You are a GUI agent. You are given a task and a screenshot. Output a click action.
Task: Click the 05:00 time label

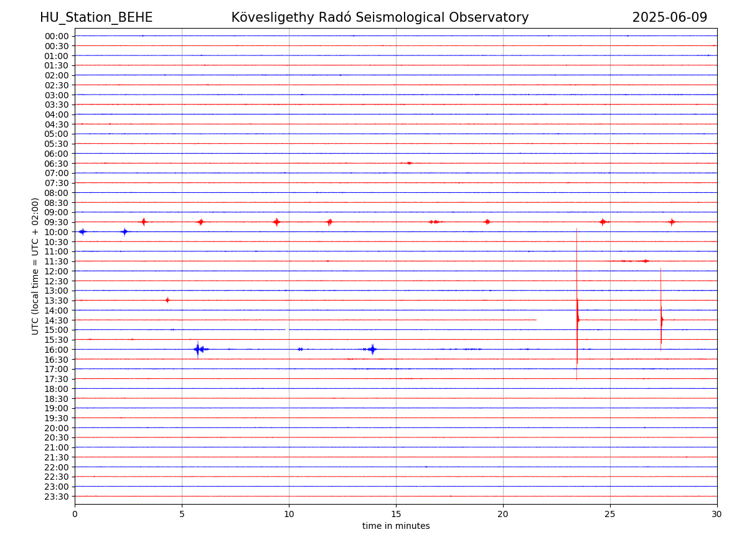tap(57, 134)
